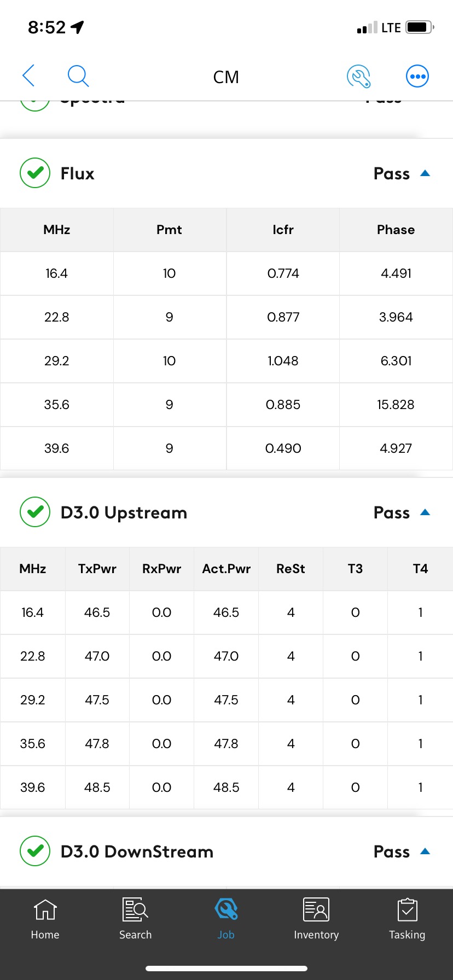Tap the back chevron button
453x980 pixels.
point(28,76)
